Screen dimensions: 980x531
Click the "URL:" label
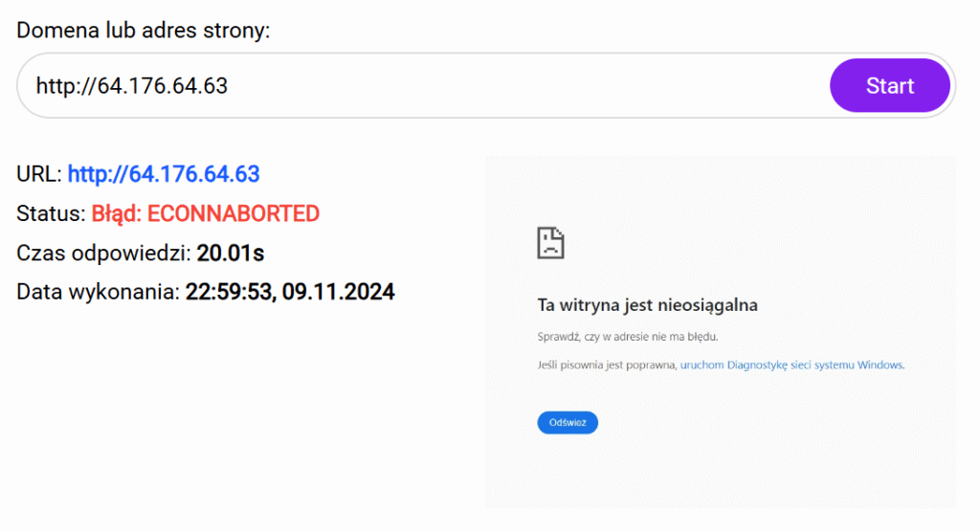tap(39, 174)
